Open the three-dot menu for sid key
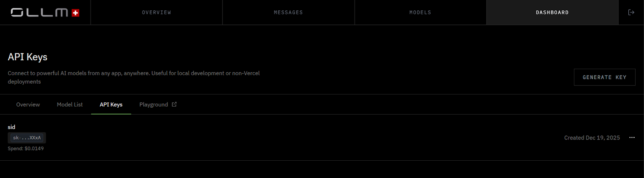This screenshot has height=178, width=644. point(632,137)
